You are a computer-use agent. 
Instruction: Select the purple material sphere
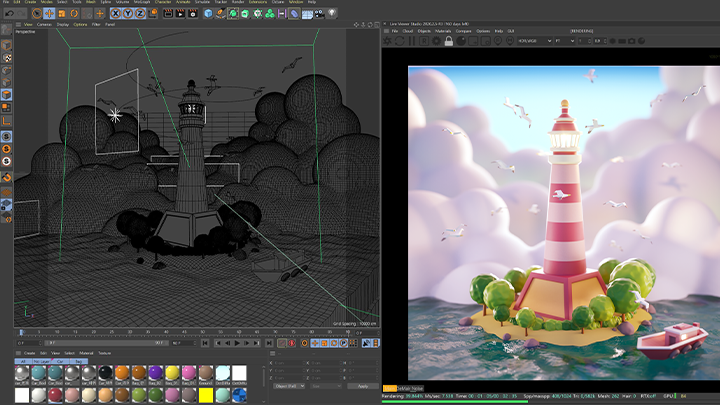click(x=155, y=373)
